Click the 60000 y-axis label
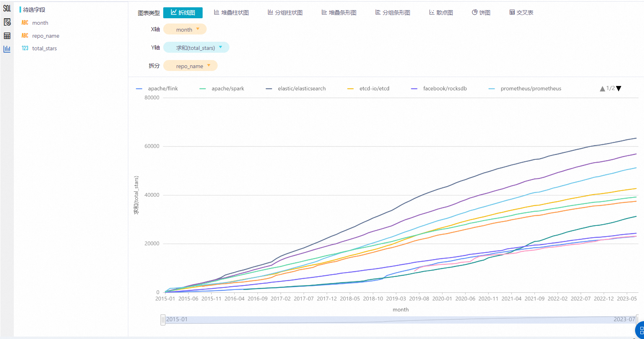This screenshot has width=644, height=339. click(x=152, y=146)
